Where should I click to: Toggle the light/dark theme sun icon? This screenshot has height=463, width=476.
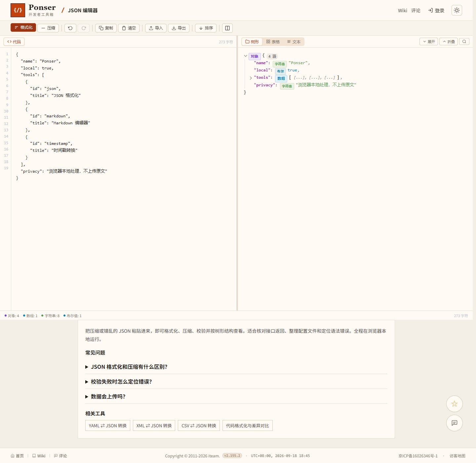coord(457,10)
